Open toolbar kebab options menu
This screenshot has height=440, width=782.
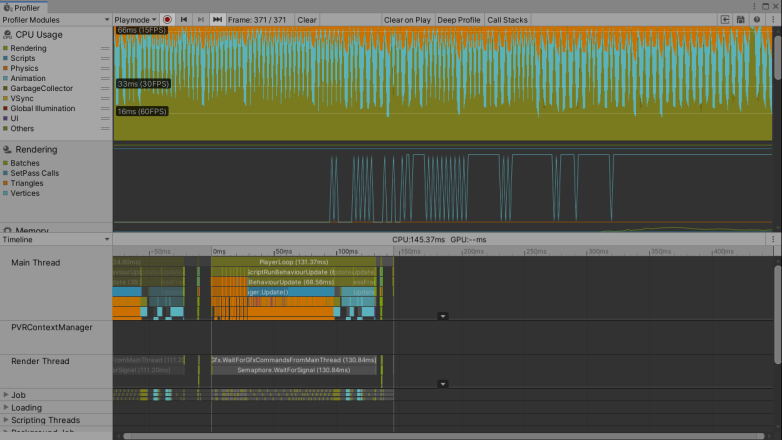coord(773,20)
